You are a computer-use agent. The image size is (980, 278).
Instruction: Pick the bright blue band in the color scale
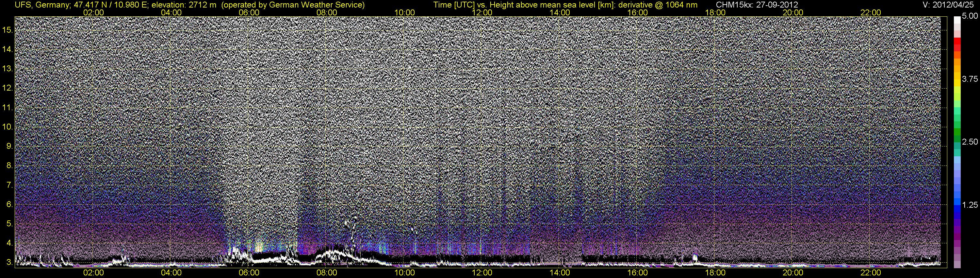click(x=957, y=201)
